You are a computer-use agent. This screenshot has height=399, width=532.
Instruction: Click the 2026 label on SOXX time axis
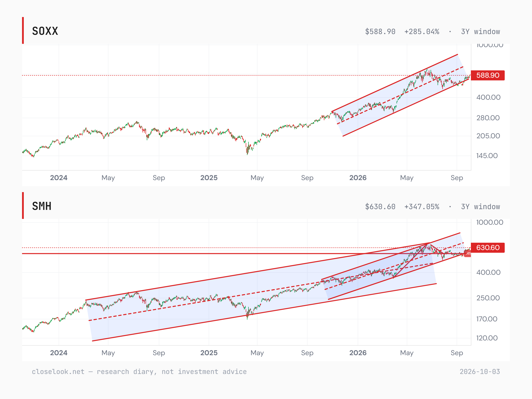[358, 178]
